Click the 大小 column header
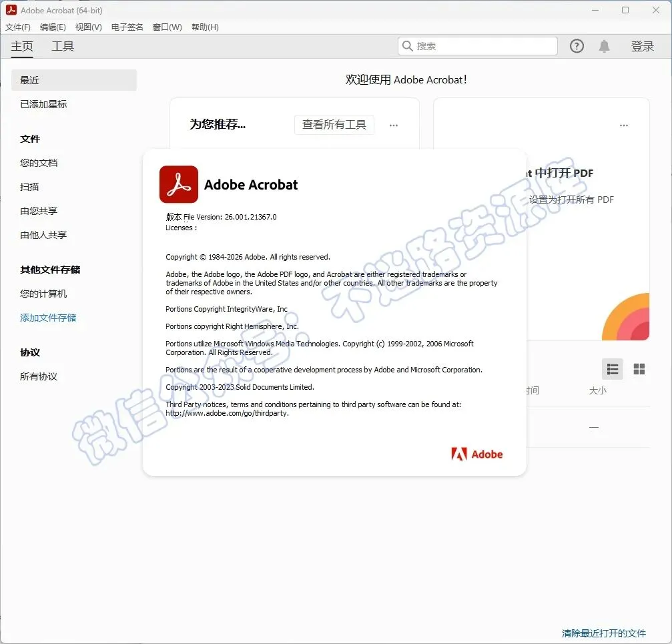 pos(597,390)
